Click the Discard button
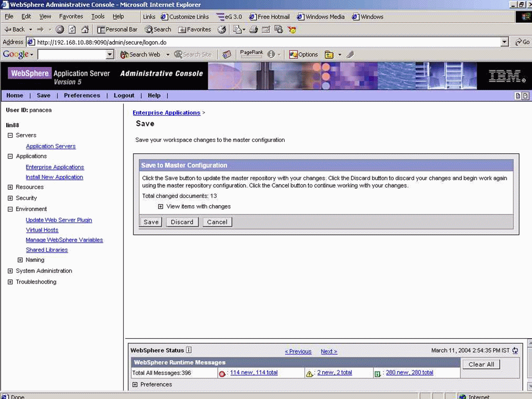 (182, 222)
